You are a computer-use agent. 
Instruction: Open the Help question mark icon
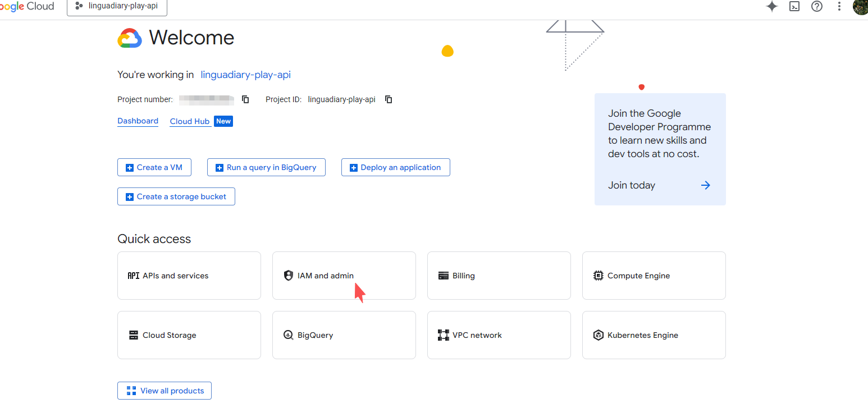[x=817, y=7]
